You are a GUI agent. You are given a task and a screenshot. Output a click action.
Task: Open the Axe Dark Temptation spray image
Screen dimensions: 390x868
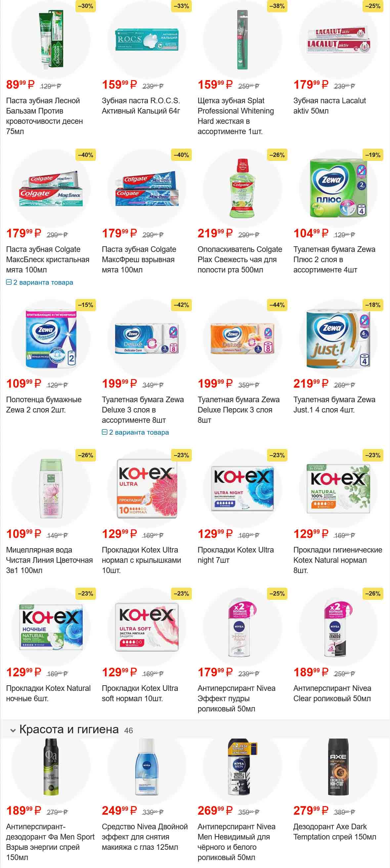338,767
